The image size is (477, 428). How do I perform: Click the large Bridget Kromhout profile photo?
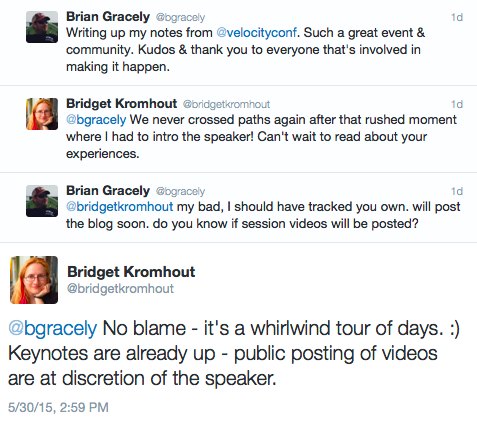pyautogui.click(x=34, y=280)
